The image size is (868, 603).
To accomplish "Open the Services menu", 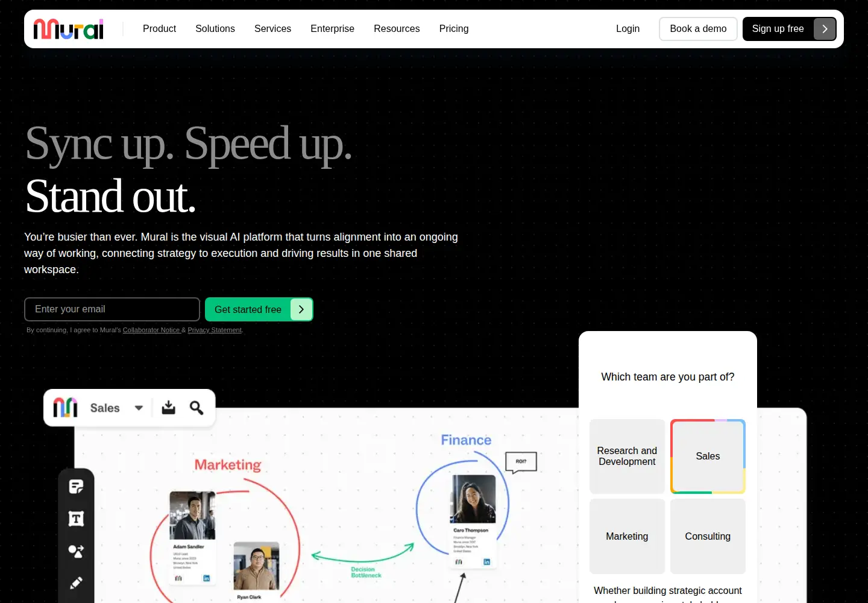I will click(272, 29).
